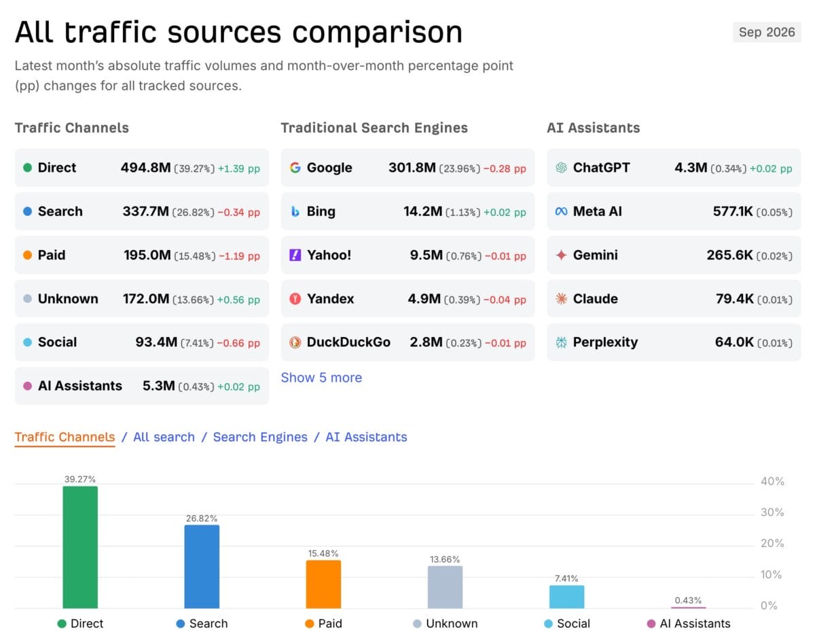Click the 337.7M Search traffic value

146,211
